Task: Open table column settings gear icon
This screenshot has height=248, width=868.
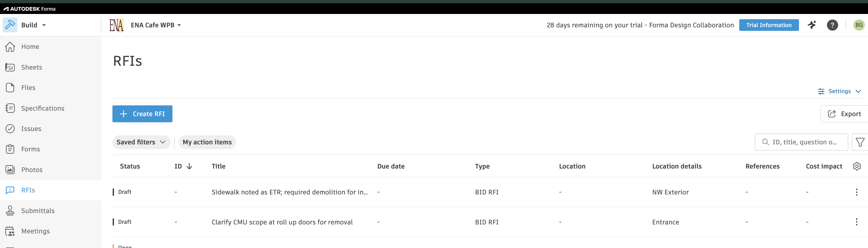Action: [857, 166]
